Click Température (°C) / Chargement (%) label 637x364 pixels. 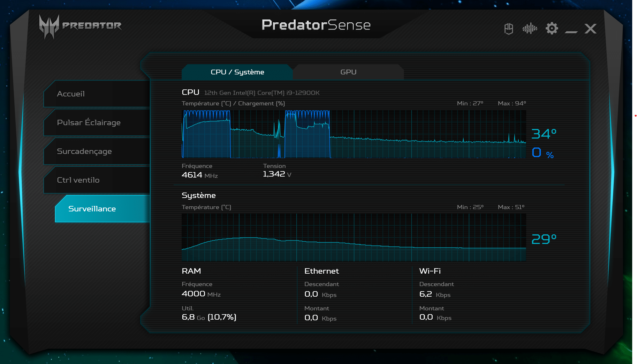tap(233, 103)
